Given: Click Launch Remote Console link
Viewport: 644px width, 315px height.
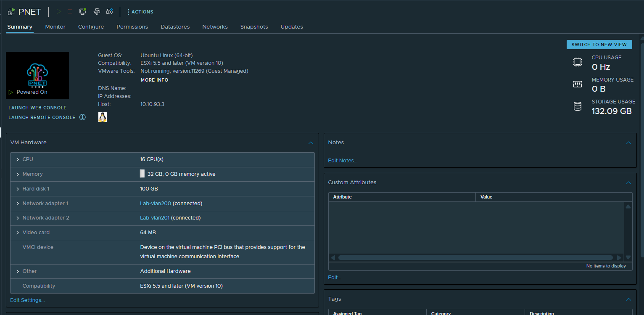Looking at the screenshot, I should click(x=42, y=117).
